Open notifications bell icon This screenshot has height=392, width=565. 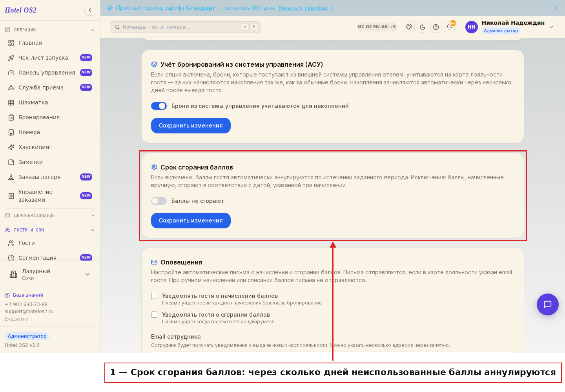[449, 27]
